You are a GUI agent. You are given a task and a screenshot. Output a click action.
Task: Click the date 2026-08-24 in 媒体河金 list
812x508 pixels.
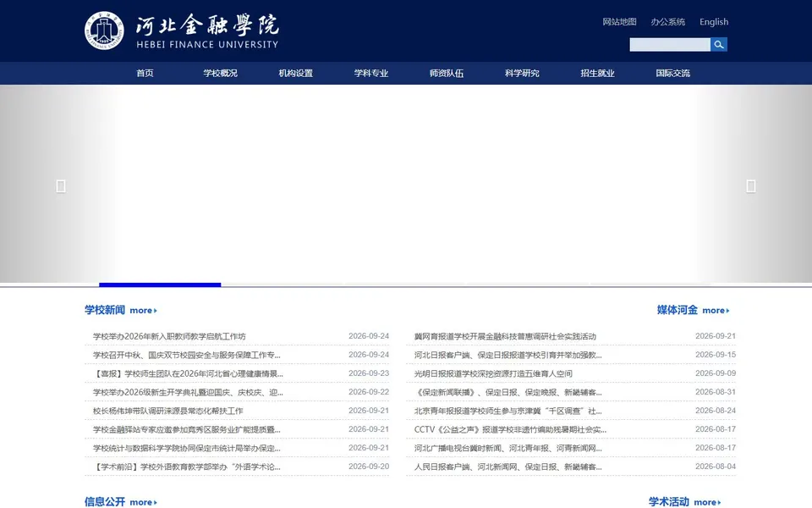click(716, 411)
